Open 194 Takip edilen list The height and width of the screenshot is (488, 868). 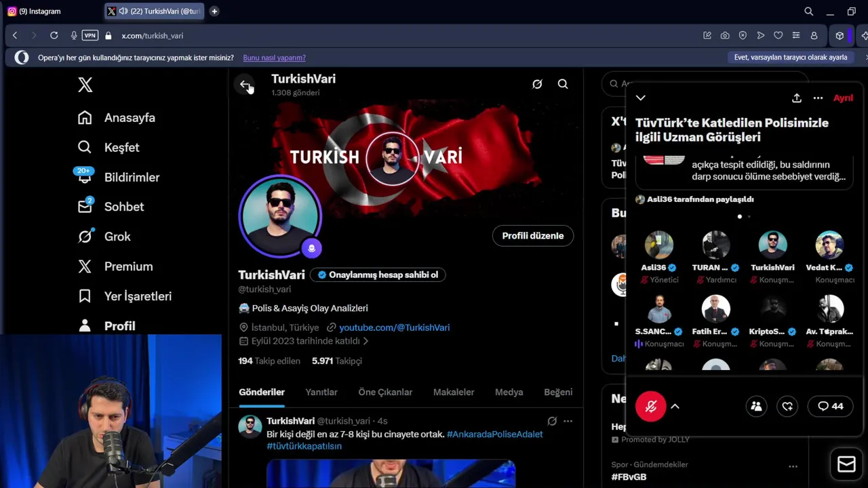coord(269,361)
